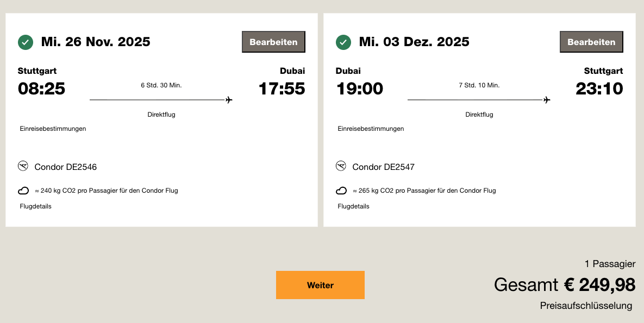The image size is (644, 323).
Task: Click the outbound departure time 08:25
Action: pyautogui.click(x=41, y=88)
